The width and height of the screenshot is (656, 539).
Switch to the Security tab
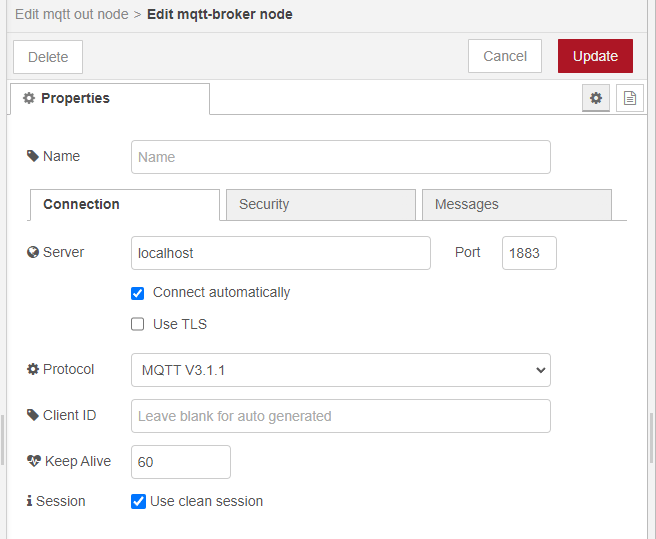[x=320, y=204]
